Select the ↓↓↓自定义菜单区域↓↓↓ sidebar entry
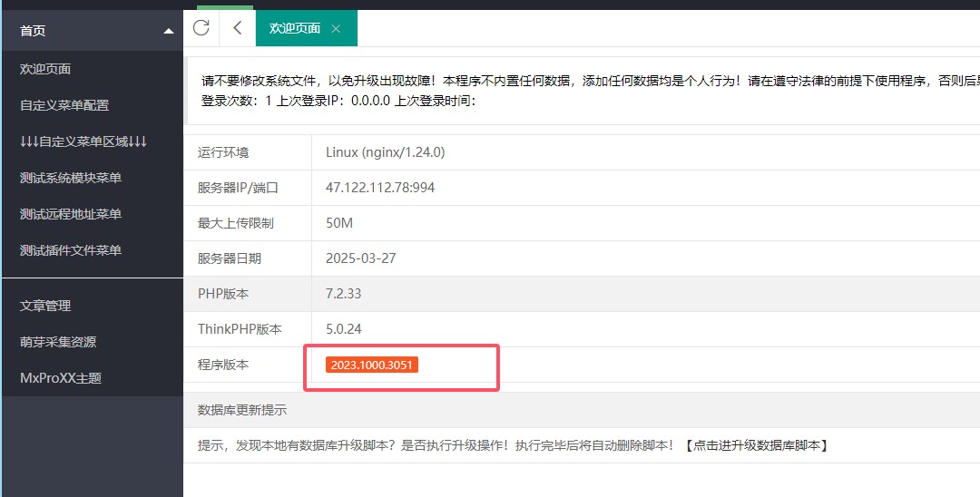Image resolution: width=980 pixels, height=497 pixels. coord(83,141)
